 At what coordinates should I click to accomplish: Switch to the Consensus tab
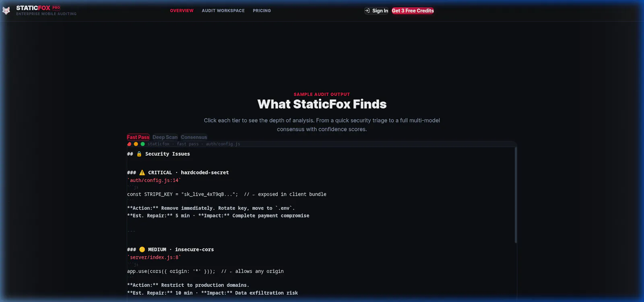[194, 137]
